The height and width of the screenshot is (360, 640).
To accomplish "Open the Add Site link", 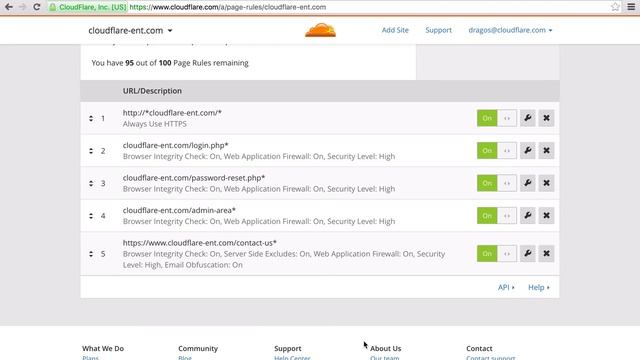I will tap(395, 30).
